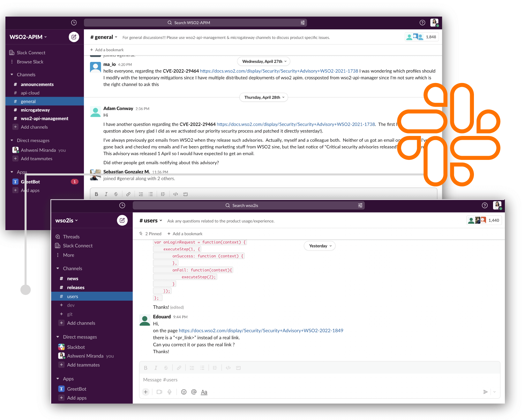This screenshot has width=532, height=420.
Task: Click code icon in #general message composer
Action: click(176, 194)
